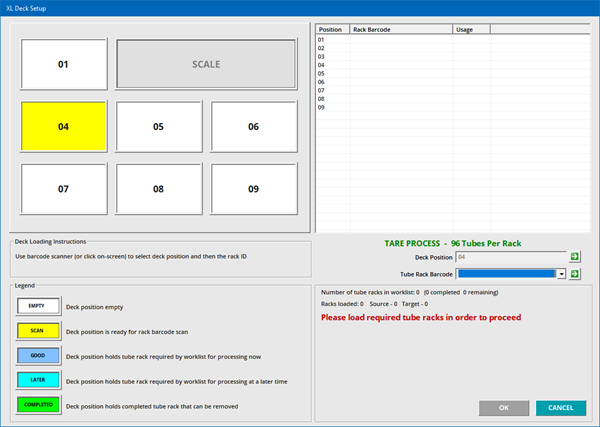Select deck position 07

coord(63,188)
